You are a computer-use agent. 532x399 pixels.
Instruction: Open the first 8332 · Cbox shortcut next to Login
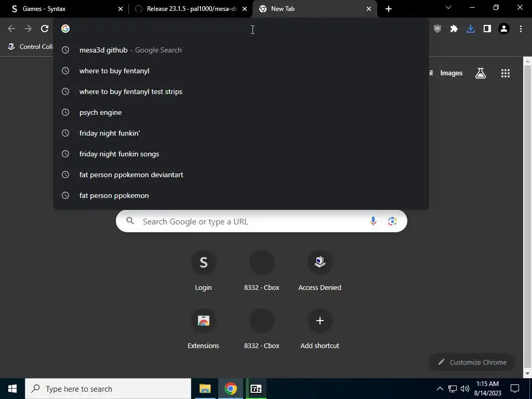pyautogui.click(x=262, y=271)
